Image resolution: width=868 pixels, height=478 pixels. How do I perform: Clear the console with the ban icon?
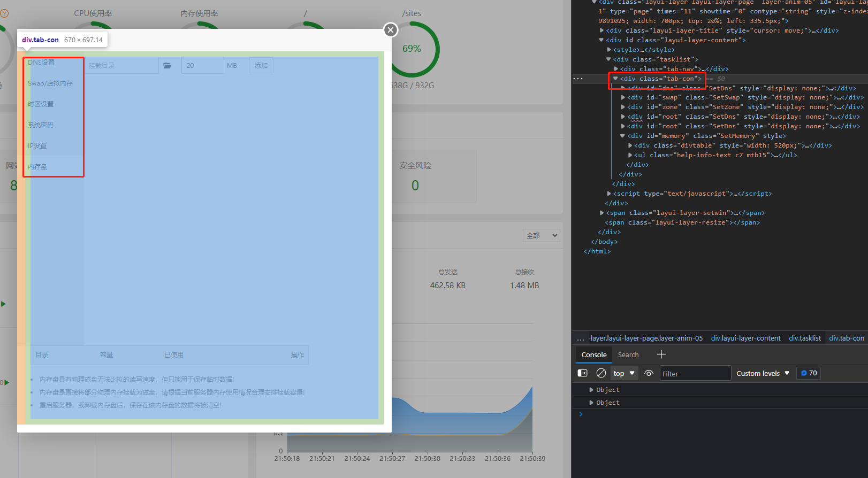tap(601, 373)
